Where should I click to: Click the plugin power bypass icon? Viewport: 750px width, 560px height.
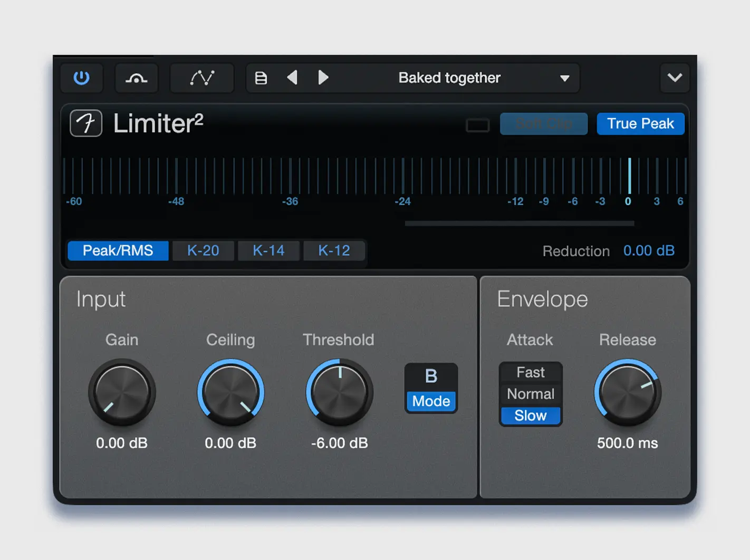pyautogui.click(x=82, y=78)
